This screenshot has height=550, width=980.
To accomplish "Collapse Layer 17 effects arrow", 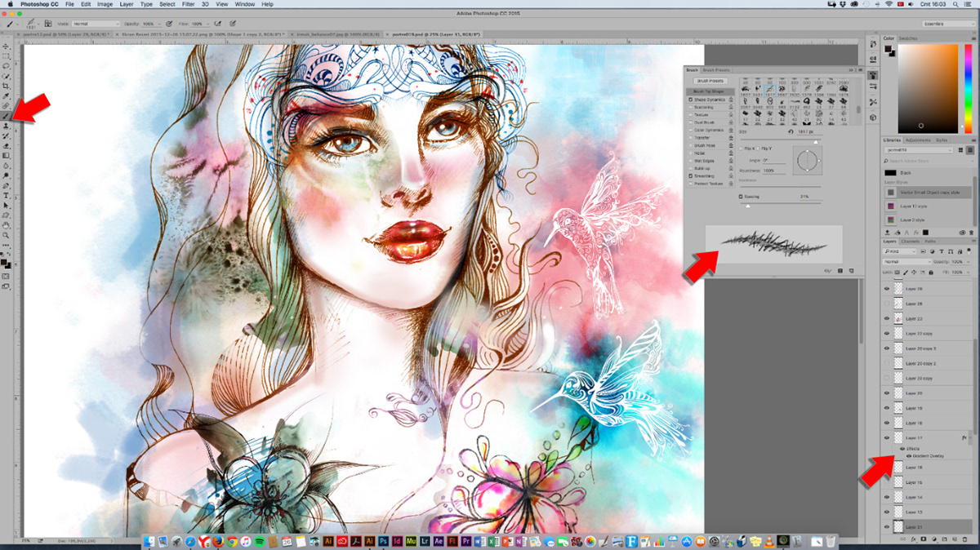I will pyautogui.click(x=971, y=438).
